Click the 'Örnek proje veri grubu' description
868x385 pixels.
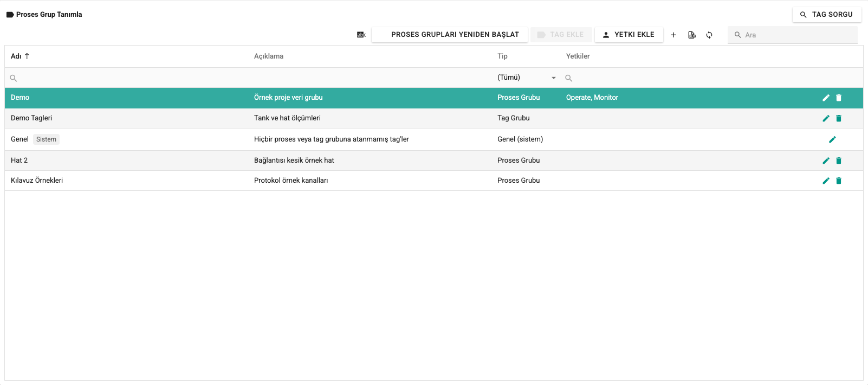(x=288, y=98)
